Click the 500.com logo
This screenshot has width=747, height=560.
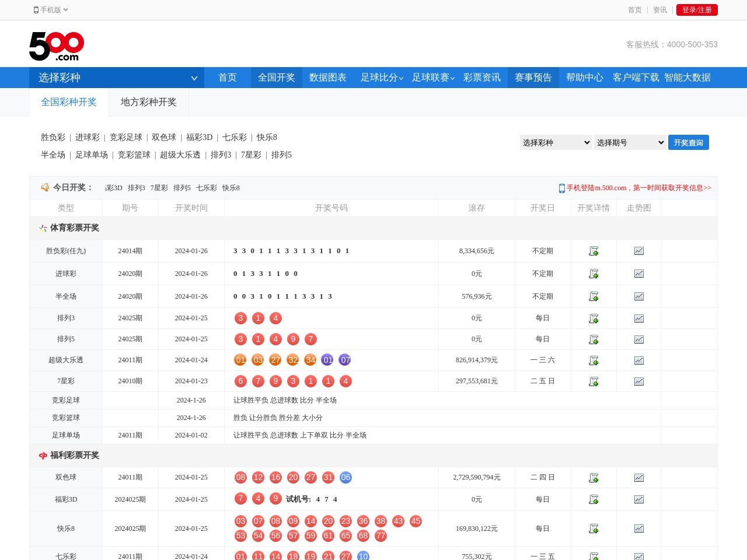click(57, 46)
